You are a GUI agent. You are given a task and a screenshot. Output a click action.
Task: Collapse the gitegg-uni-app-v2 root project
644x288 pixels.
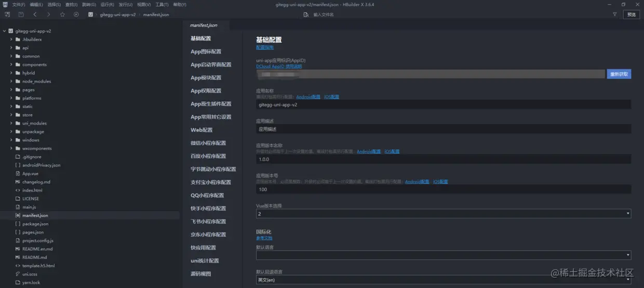tap(4, 31)
